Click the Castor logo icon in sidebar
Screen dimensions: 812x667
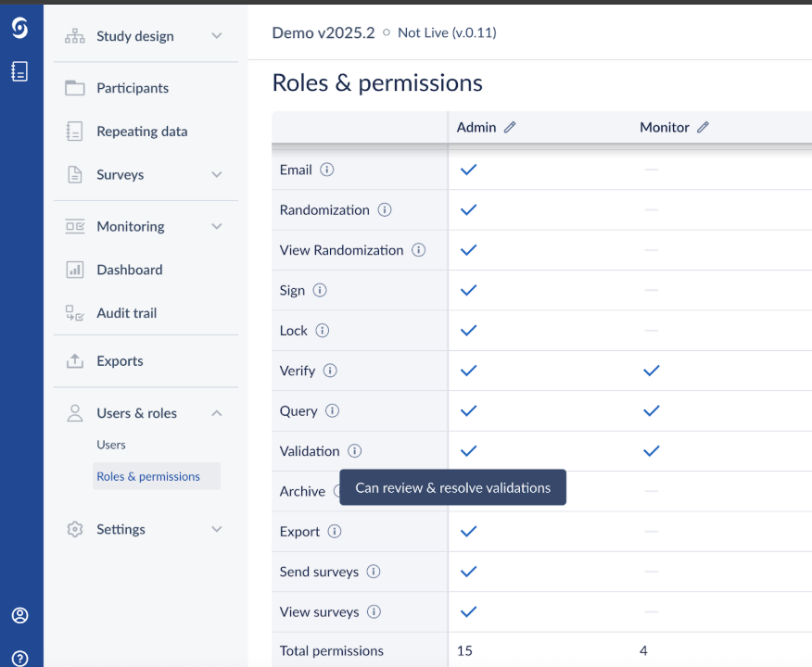coord(19,28)
